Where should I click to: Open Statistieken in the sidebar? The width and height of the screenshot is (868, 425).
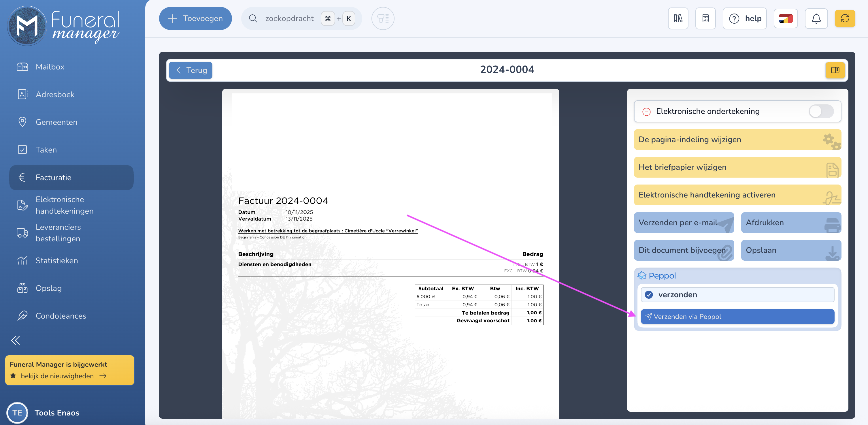click(56, 261)
